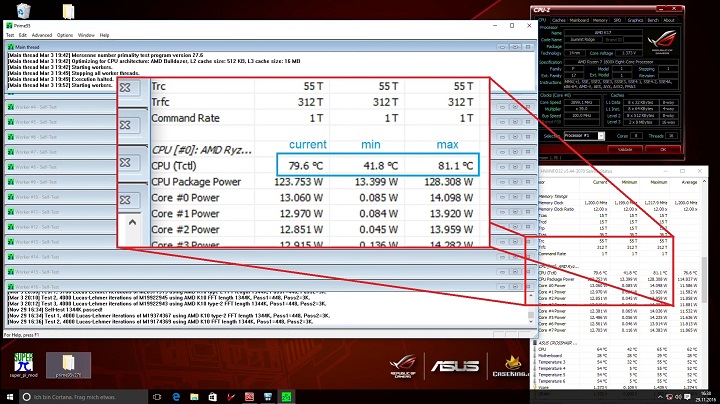Click the Worker #8 Self-Test window icon
The height and width of the screenshot is (404, 720).
11,167
